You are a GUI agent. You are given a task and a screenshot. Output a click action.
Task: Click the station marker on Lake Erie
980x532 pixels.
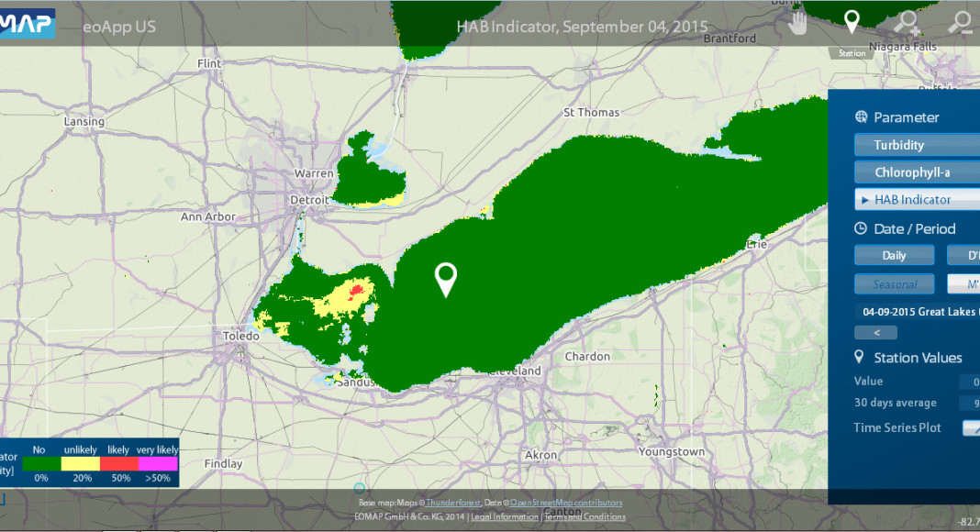pos(446,279)
